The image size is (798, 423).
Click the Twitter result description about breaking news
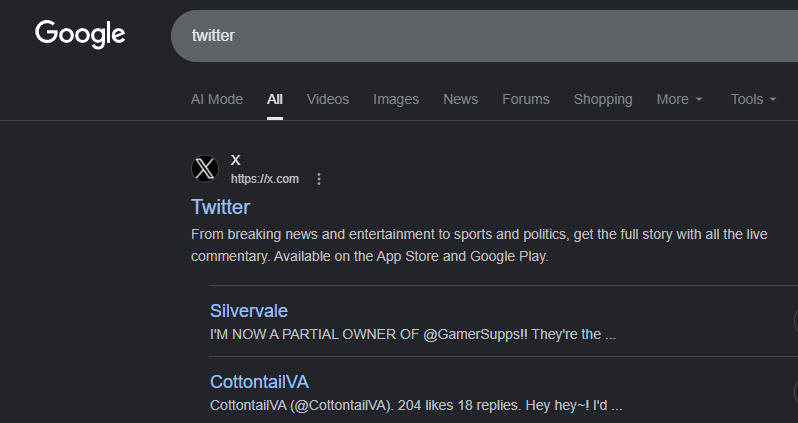pos(479,245)
